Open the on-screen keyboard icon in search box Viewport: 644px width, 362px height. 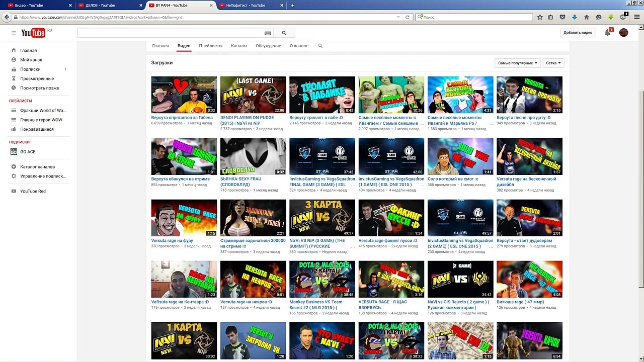[268, 33]
